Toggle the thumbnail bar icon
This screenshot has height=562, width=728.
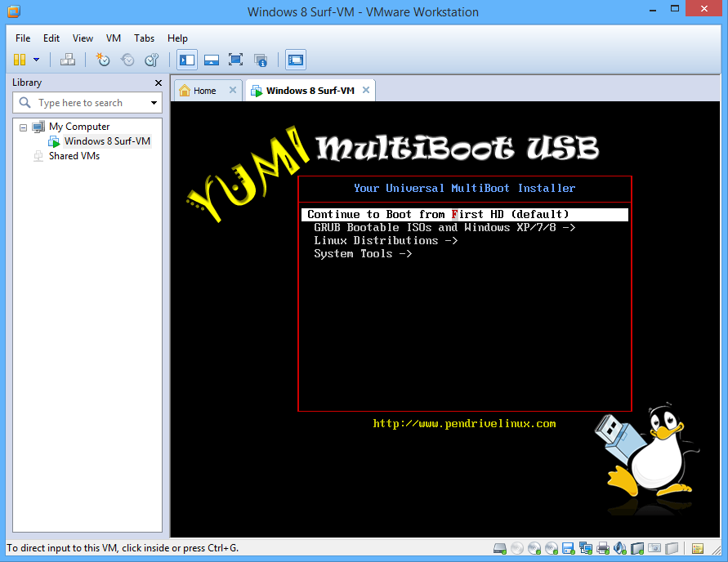point(212,60)
